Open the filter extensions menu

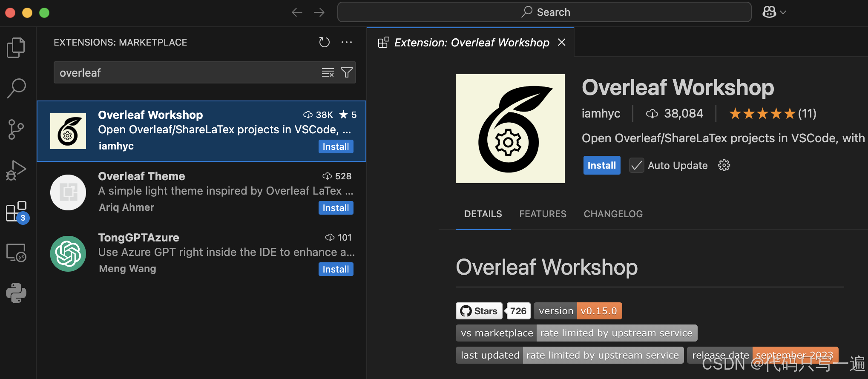pyautogui.click(x=347, y=73)
